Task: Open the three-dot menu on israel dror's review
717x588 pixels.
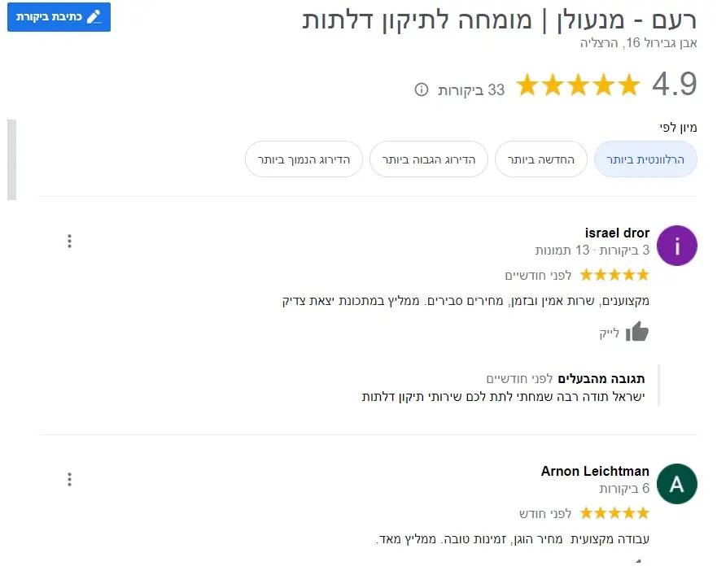Action: (x=70, y=241)
